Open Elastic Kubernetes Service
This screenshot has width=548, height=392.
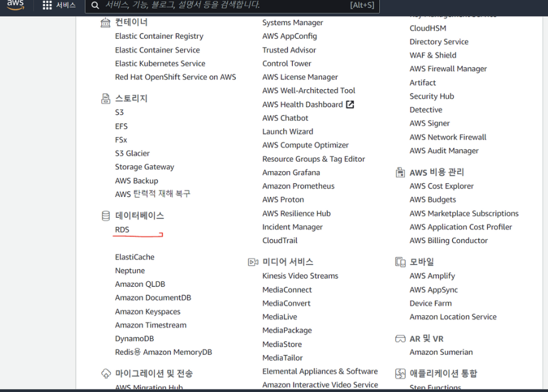[x=160, y=63]
